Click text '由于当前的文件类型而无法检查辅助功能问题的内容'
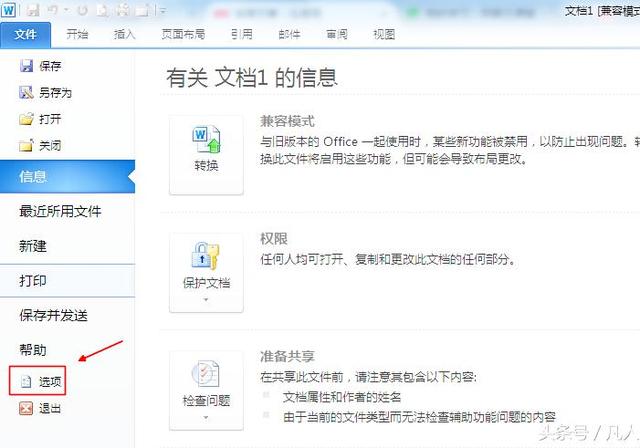This screenshot has height=448, width=640. (419, 417)
